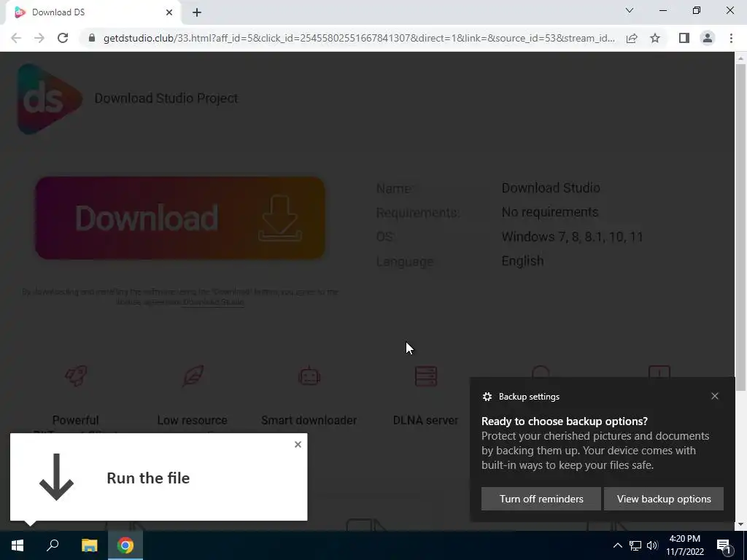Click View backup options button
This screenshot has width=747, height=560.
(664, 499)
